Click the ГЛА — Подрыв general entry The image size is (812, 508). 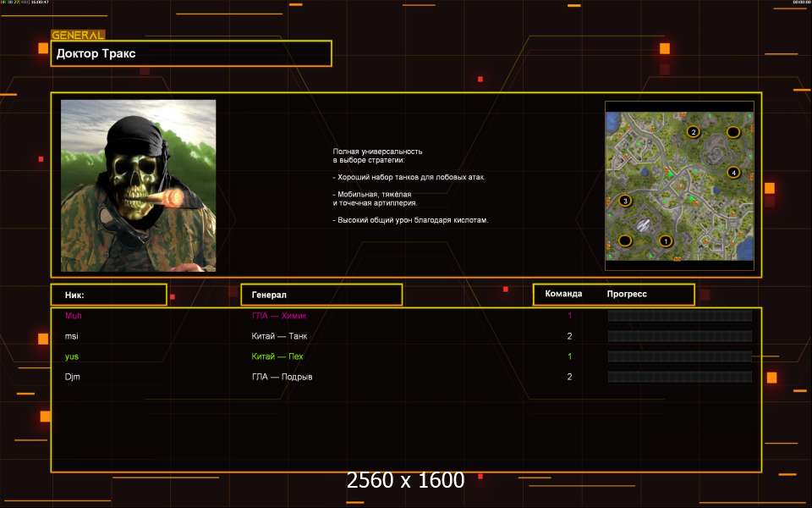[x=282, y=377]
